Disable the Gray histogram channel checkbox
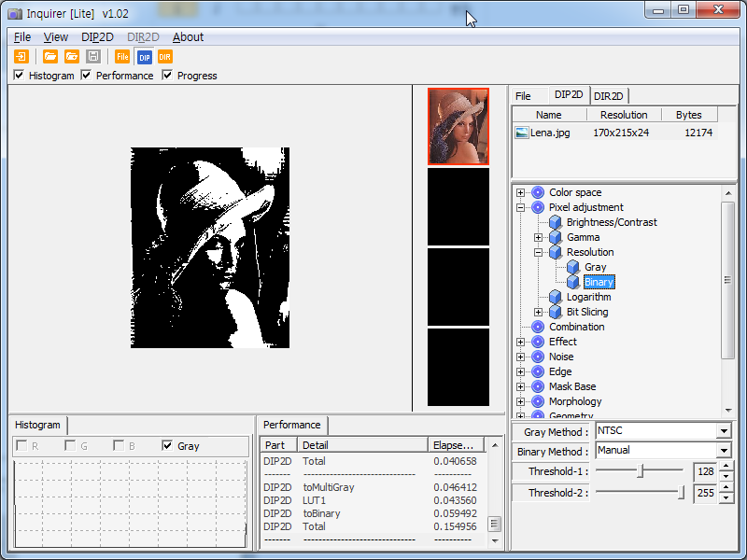The image size is (747, 560). (x=167, y=446)
